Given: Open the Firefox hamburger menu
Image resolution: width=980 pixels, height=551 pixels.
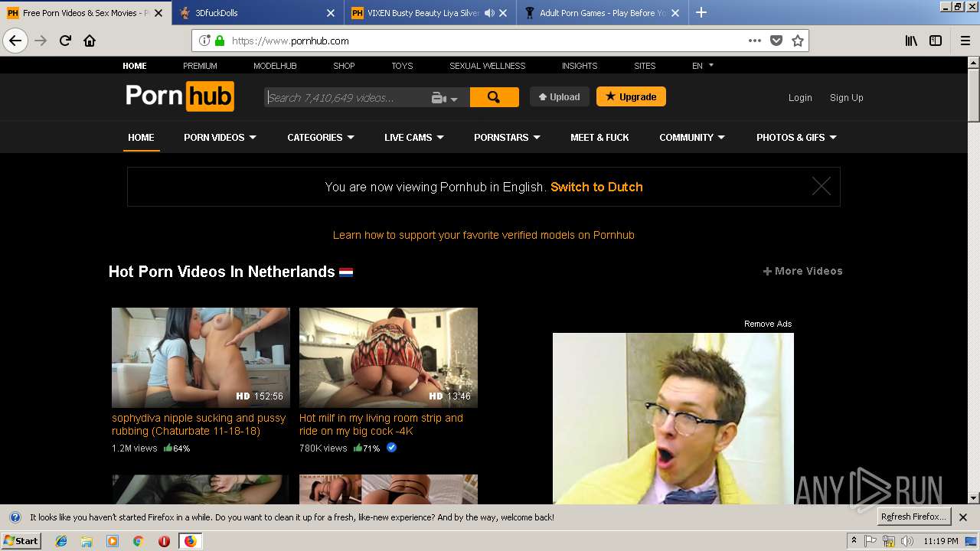Looking at the screenshot, I should coord(965,41).
